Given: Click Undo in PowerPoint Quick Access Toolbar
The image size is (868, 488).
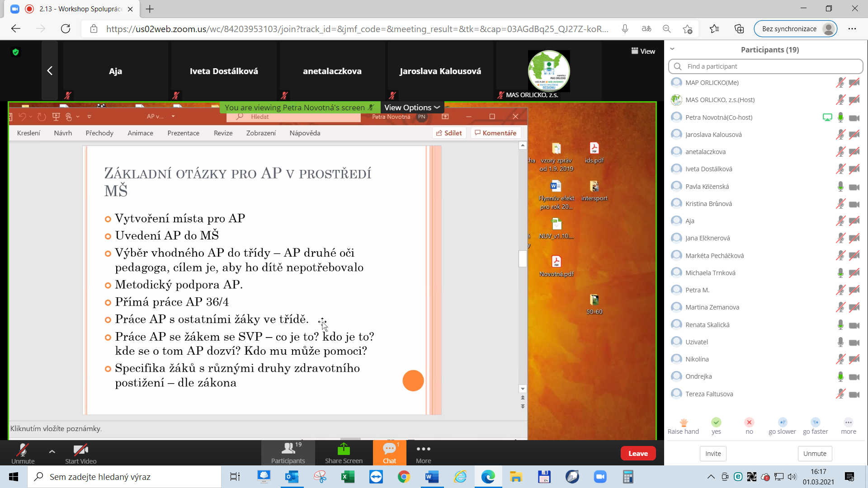Looking at the screenshot, I should pos(23,116).
